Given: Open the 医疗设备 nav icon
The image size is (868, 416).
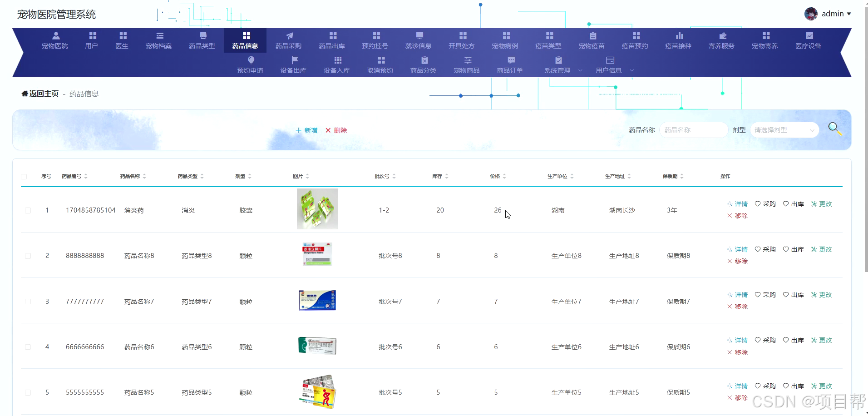Looking at the screenshot, I should click(809, 35).
